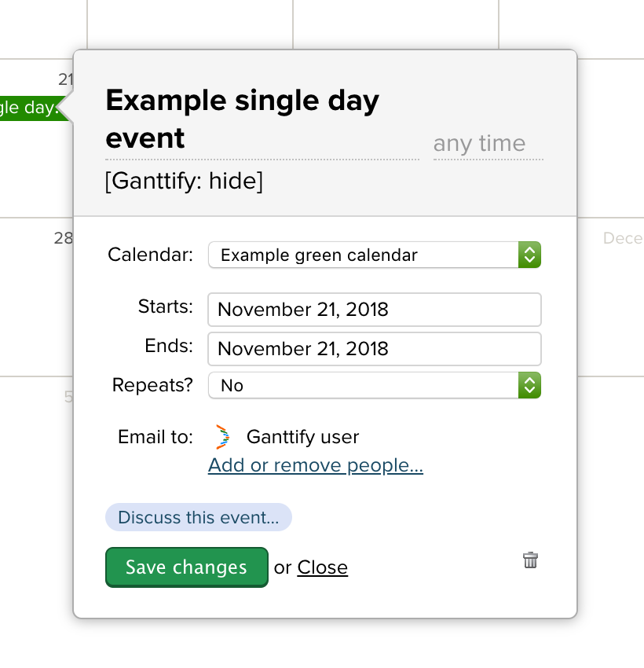The image size is (644, 668).
Task: Edit the Starts date November 21, 2018
Action: 374,309
